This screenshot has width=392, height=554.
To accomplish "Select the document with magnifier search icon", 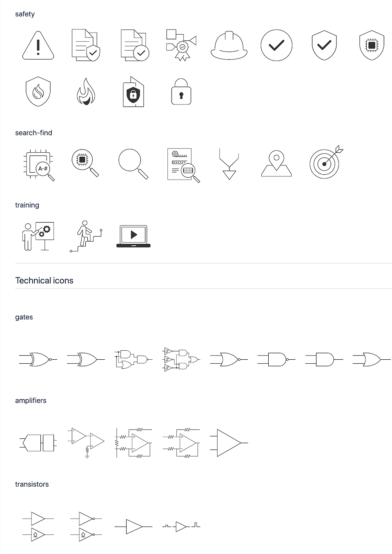I will click(x=183, y=165).
